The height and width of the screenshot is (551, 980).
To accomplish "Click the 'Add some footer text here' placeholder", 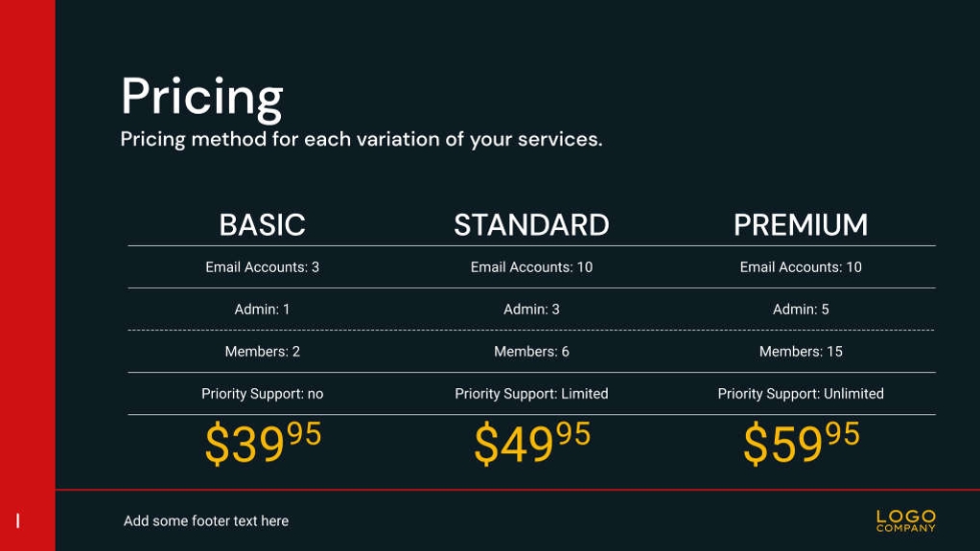I will coord(206,521).
